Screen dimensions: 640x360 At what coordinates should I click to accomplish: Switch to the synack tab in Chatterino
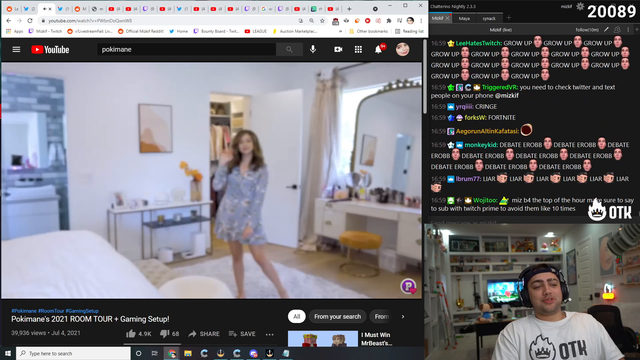point(489,18)
